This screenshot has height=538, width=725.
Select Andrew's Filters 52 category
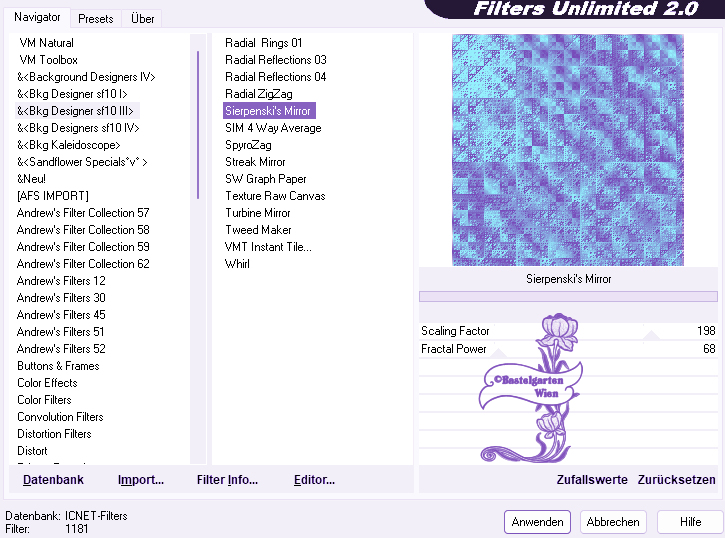pyautogui.click(x=61, y=349)
